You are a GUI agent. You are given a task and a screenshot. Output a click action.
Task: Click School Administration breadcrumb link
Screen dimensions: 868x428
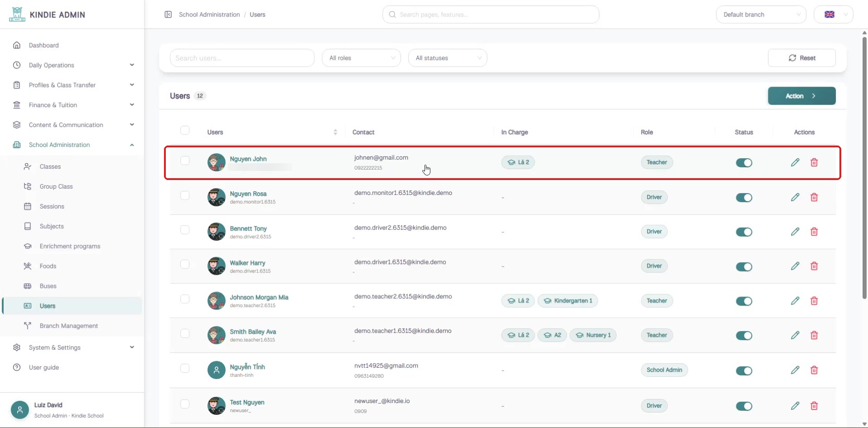point(209,15)
